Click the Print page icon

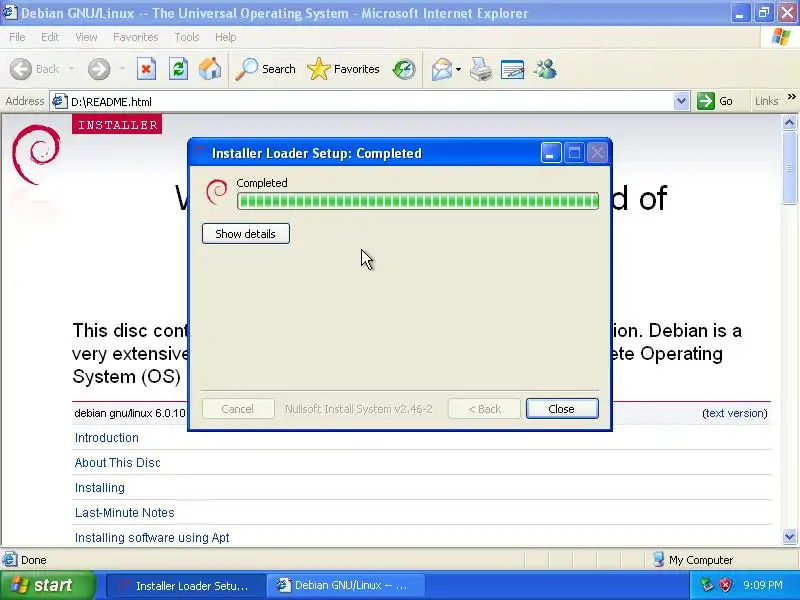click(481, 69)
